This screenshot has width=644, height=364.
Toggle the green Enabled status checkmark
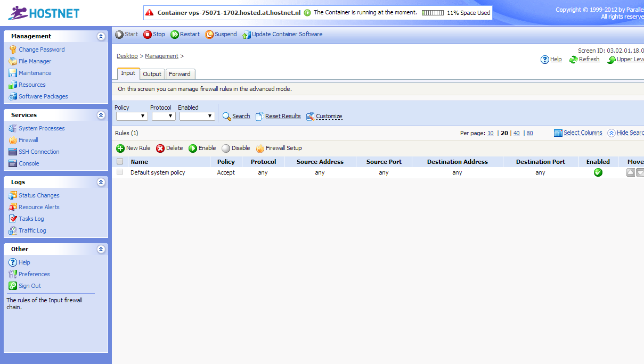[x=598, y=172]
